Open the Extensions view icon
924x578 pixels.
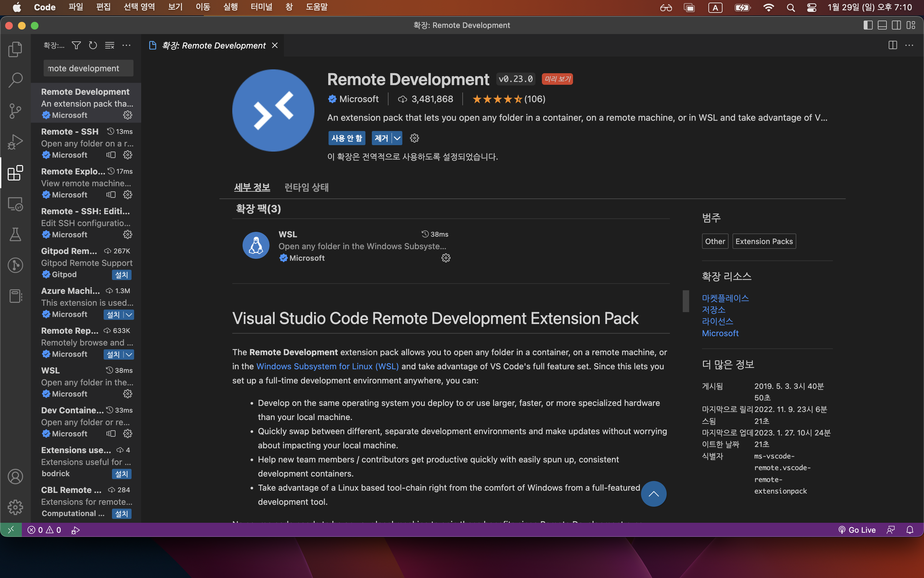coord(15,173)
